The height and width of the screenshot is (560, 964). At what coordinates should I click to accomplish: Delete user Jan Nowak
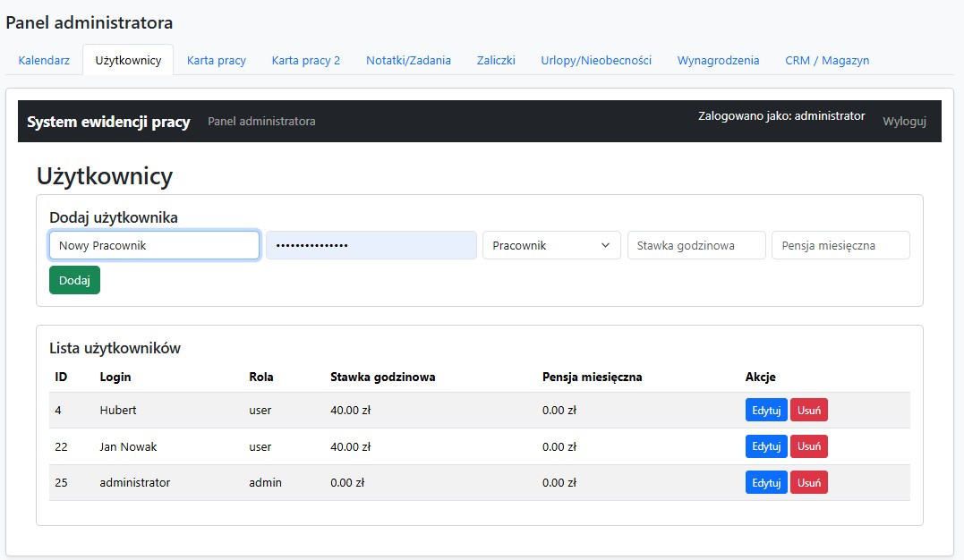point(808,446)
